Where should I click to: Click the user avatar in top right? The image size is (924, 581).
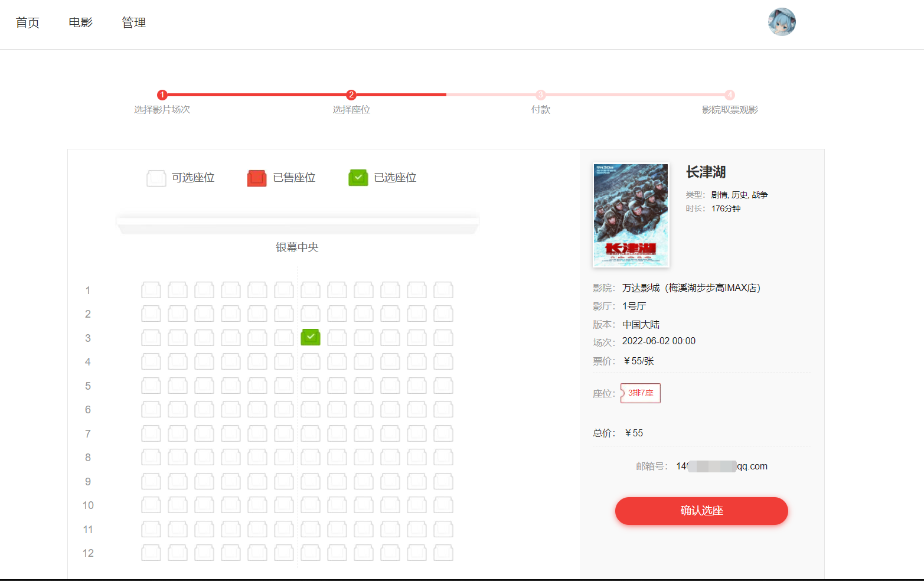pyautogui.click(x=781, y=22)
